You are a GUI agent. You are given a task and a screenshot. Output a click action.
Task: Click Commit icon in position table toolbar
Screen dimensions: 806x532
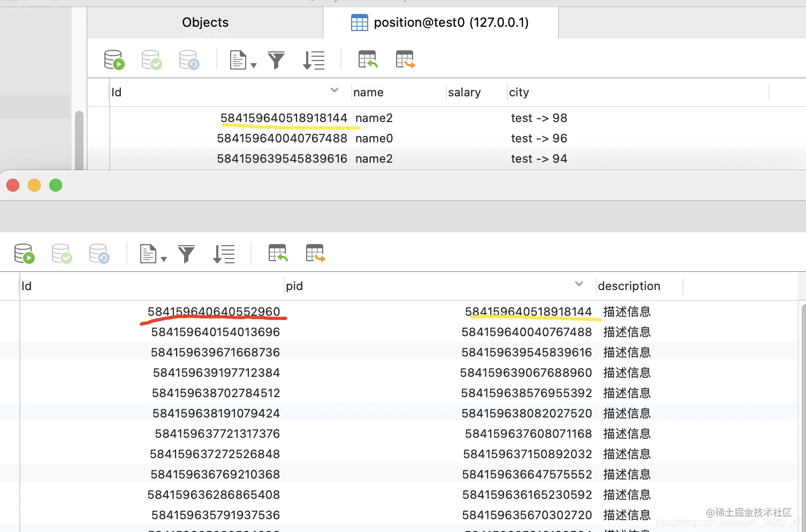(x=151, y=60)
